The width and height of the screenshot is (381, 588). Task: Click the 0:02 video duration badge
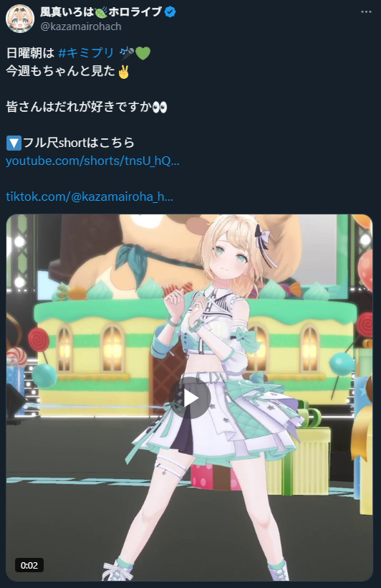[29, 565]
